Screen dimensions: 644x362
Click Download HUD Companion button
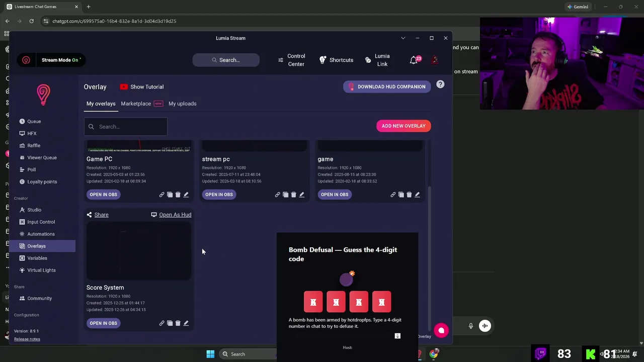[387, 86]
